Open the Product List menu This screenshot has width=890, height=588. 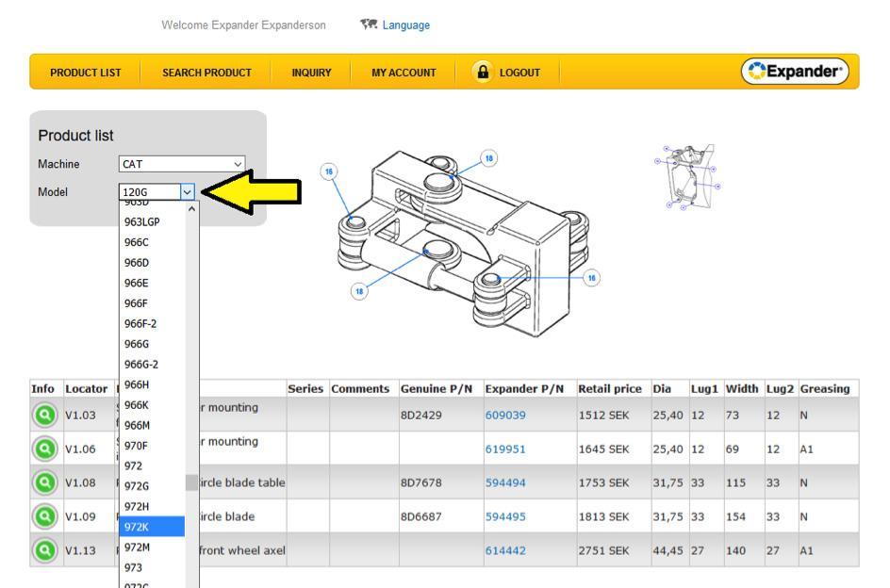pos(85,73)
